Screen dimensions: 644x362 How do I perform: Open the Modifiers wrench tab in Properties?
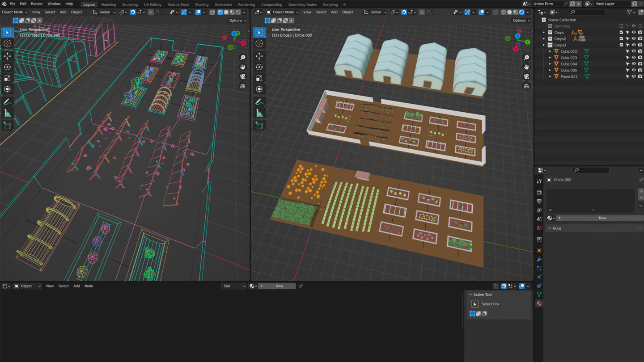[x=539, y=259]
